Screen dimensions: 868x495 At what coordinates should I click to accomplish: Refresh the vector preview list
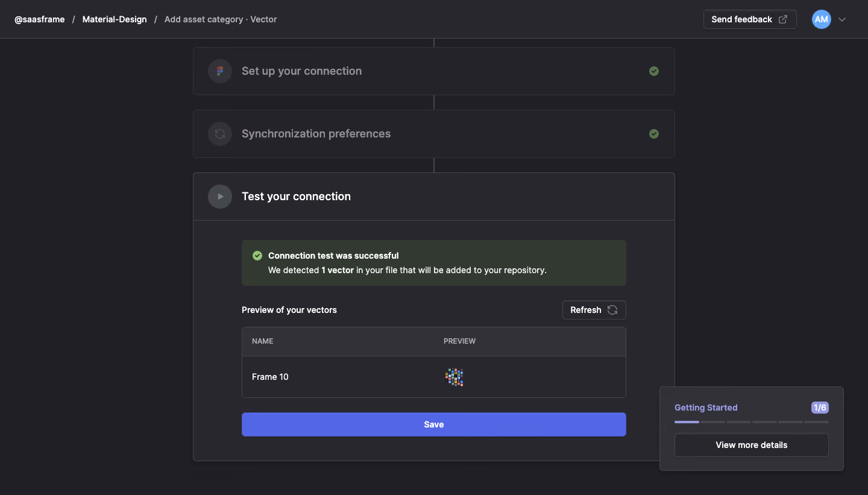[x=594, y=310]
